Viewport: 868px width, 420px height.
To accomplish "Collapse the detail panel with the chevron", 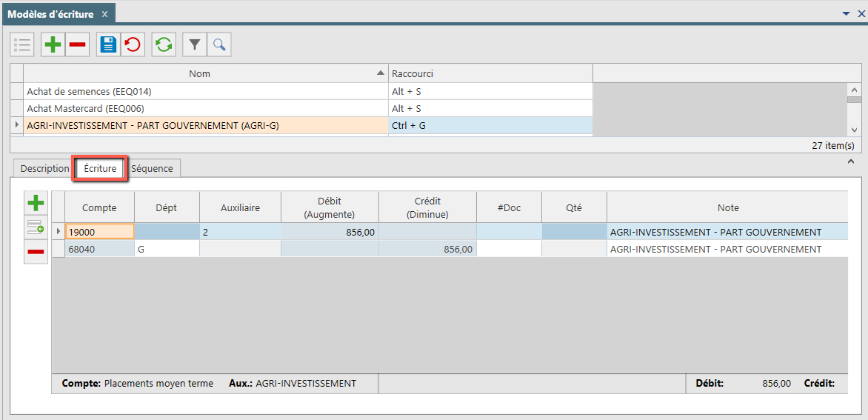I will point(850,161).
